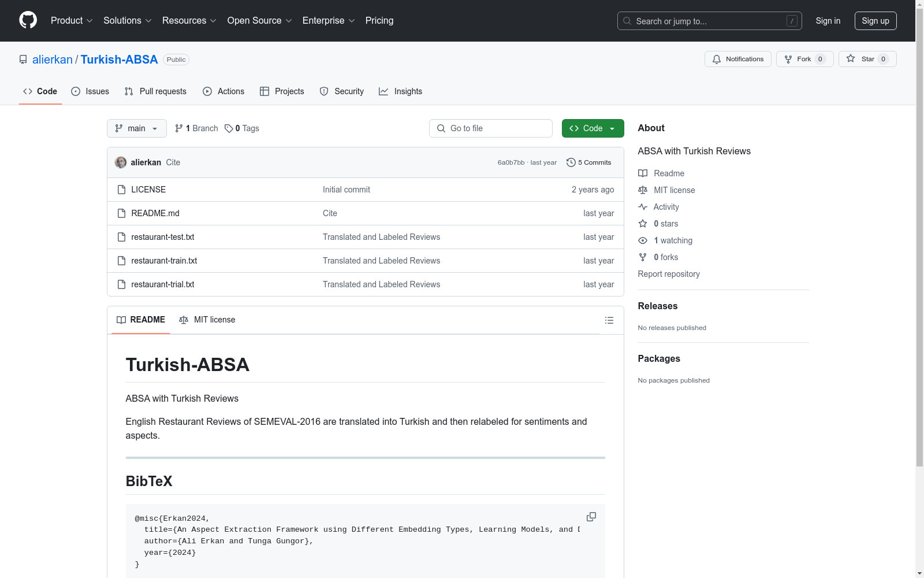
Task: Open the Packages section heading
Action: point(659,359)
